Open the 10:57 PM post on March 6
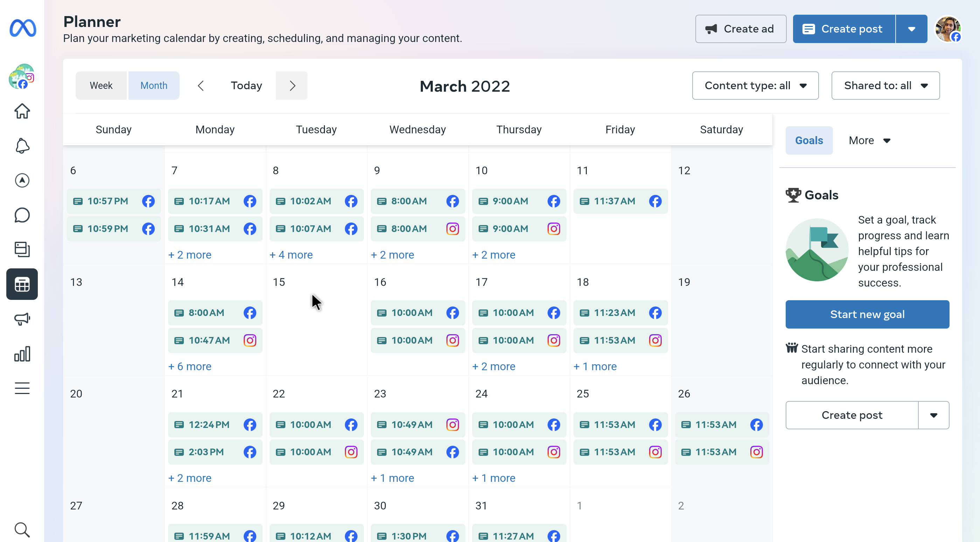This screenshot has width=980, height=542. pyautogui.click(x=107, y=201)
